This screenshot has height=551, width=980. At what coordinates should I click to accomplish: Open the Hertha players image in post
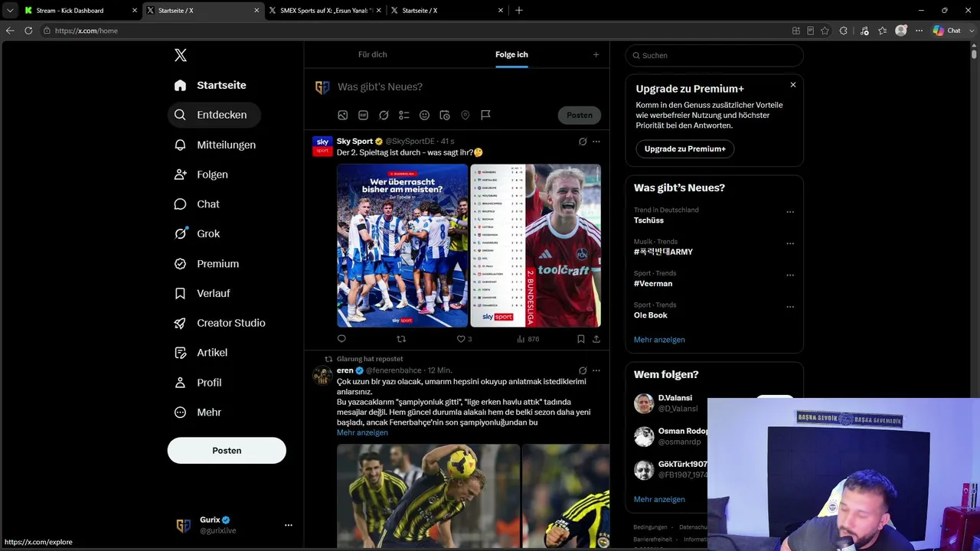[x=402, y=246]
